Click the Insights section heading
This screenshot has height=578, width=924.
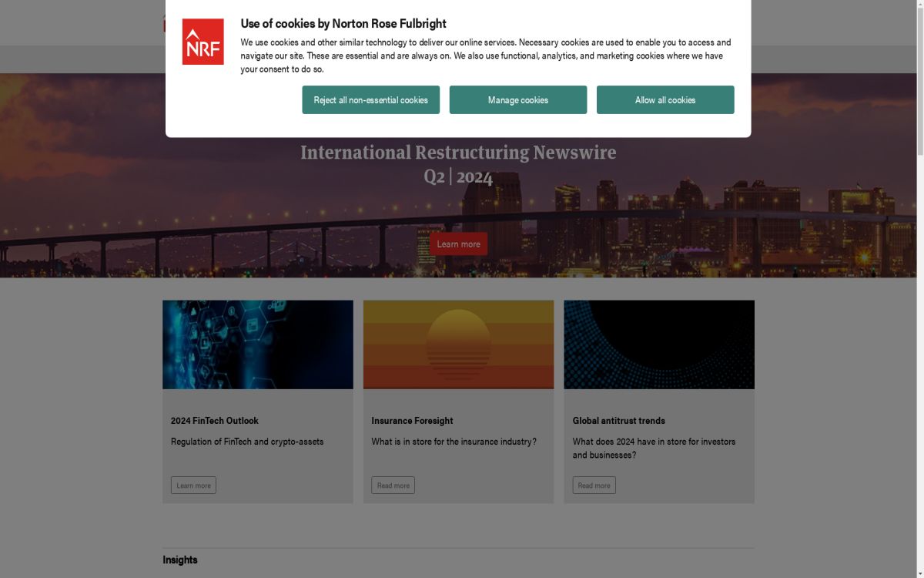[x=180, y=560]
